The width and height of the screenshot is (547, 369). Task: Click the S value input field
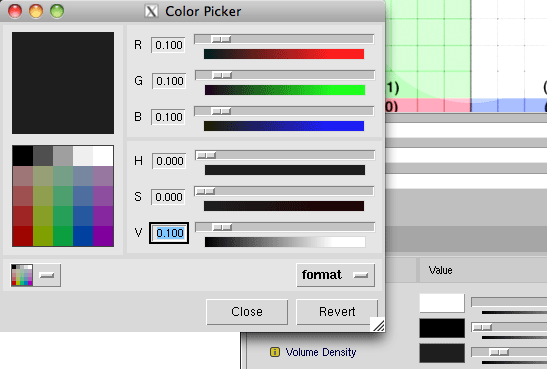click(x=168, y=197)
